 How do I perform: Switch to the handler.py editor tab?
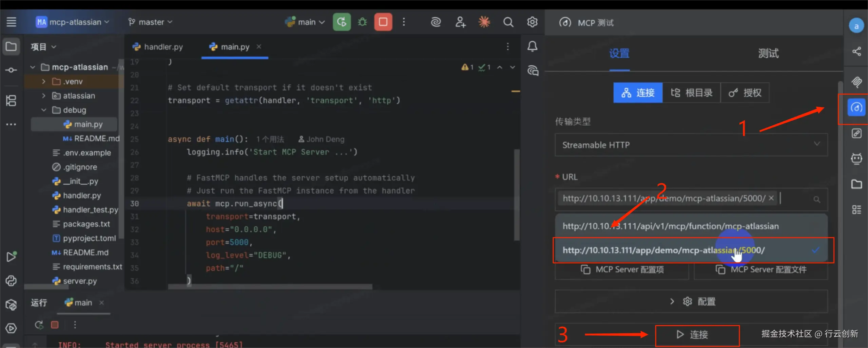(158, 47)
